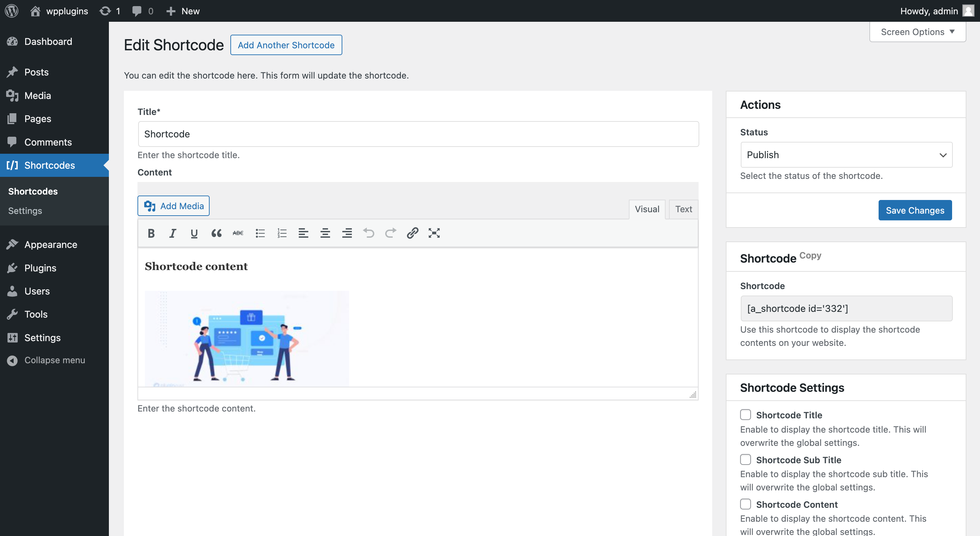Screen dimensions: 980x536
Task: Toggle bold formatting in editor toolbar
Action: (x=151, y=233)
